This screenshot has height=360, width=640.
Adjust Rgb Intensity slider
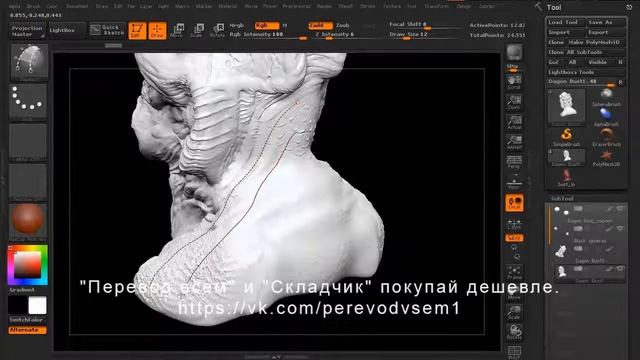(x=268, y=35)
